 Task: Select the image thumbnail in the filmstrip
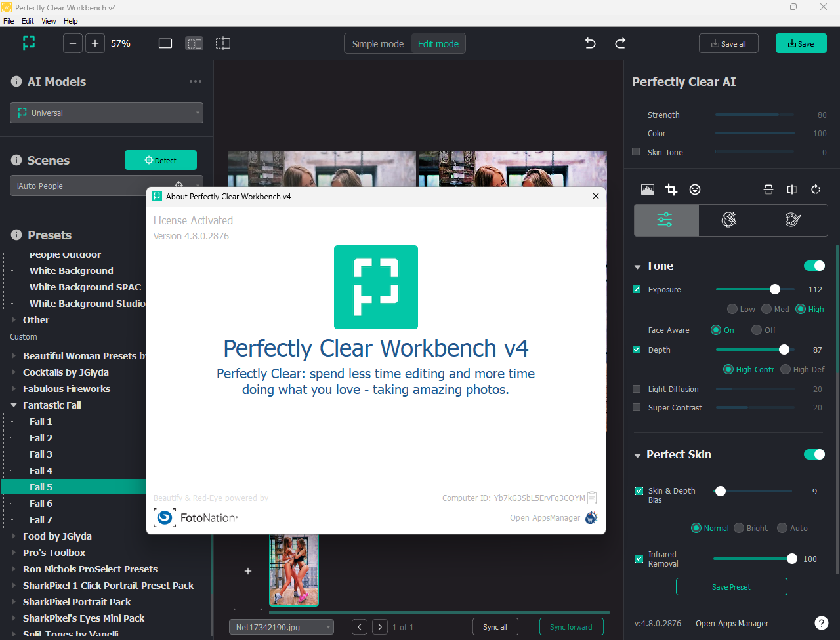[294, 570]
